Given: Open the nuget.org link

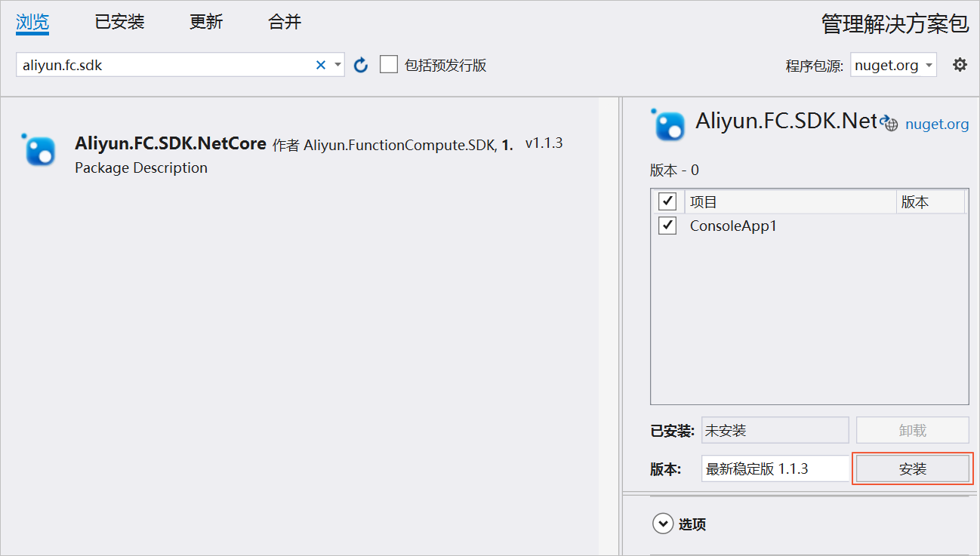Looking at the screenshot, I should (937, 124).
